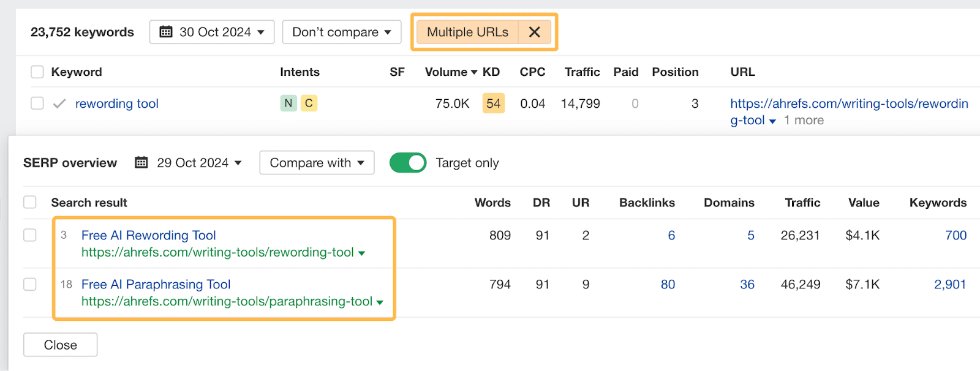Open the Compare with dropdown

[x=317, y=163]
